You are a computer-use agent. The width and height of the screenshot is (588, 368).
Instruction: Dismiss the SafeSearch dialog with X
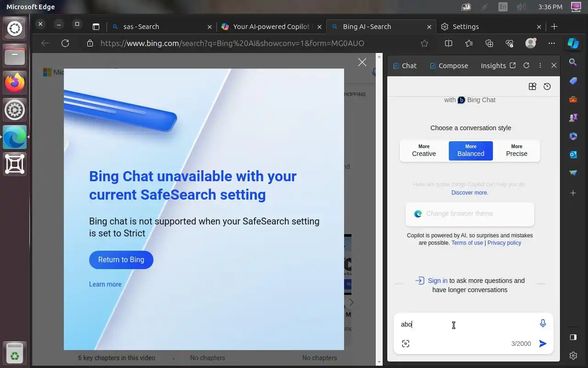pos(362,62)
